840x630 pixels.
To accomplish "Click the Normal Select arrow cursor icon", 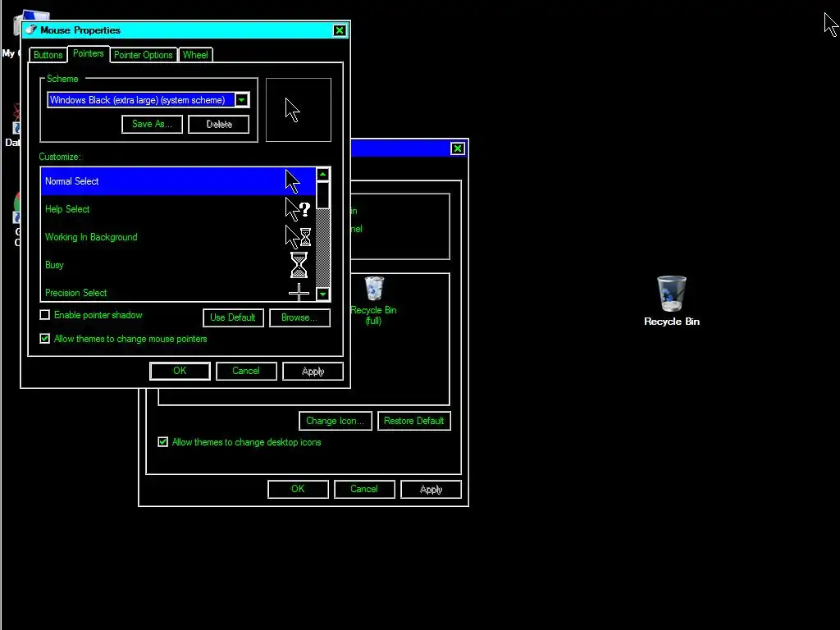I will [x=293, y=181].
